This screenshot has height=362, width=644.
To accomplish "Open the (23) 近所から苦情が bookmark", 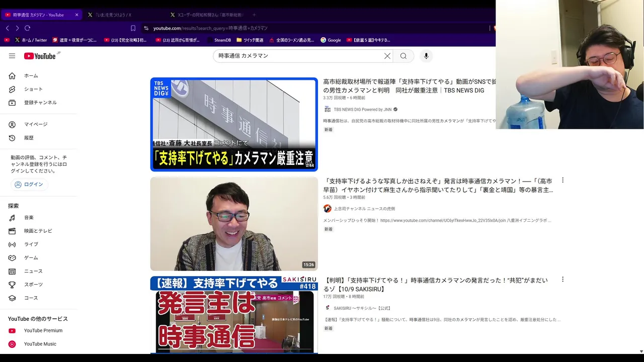I will (178, 40).
